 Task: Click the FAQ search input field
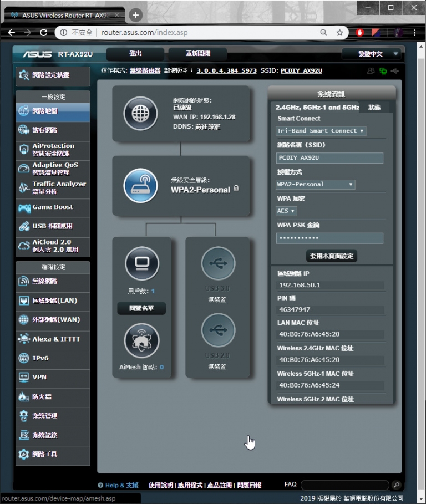345,485
